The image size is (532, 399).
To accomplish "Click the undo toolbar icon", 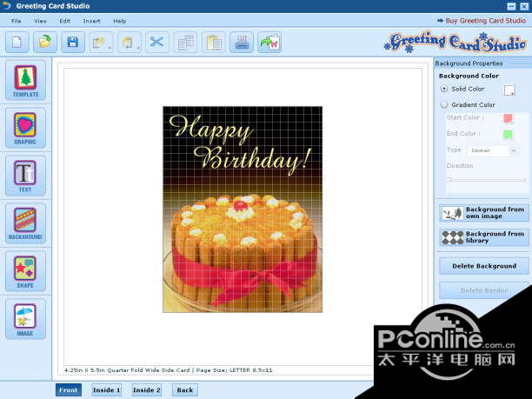I will pos(101,43).
